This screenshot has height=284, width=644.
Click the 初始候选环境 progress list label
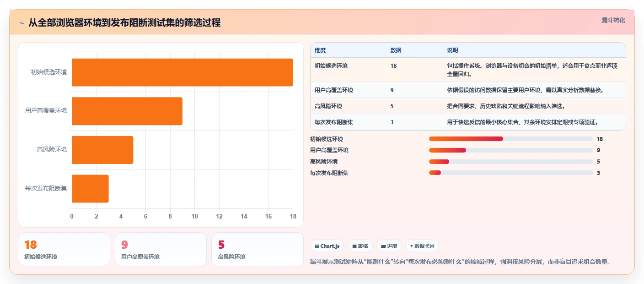click(327, 139)
